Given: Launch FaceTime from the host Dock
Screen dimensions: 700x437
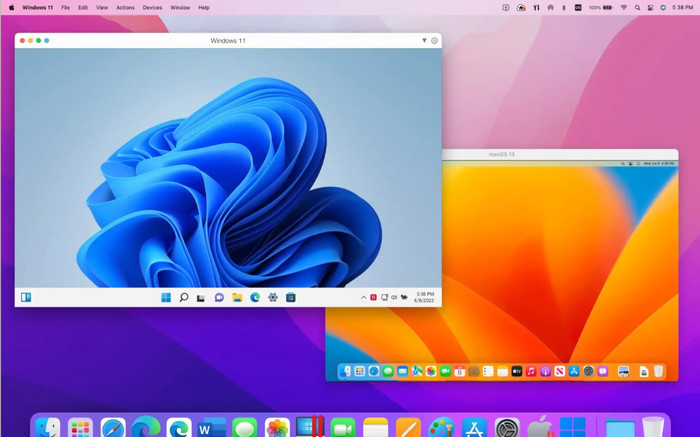Looking at the screenshot, I should [x=343, y=428].
